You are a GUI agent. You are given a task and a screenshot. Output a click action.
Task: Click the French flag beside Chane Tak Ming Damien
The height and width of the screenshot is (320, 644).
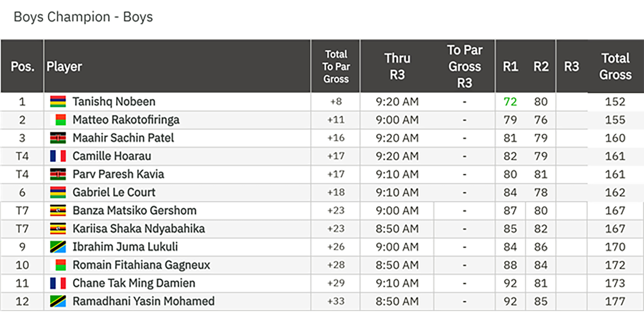(x=58, y=283)
